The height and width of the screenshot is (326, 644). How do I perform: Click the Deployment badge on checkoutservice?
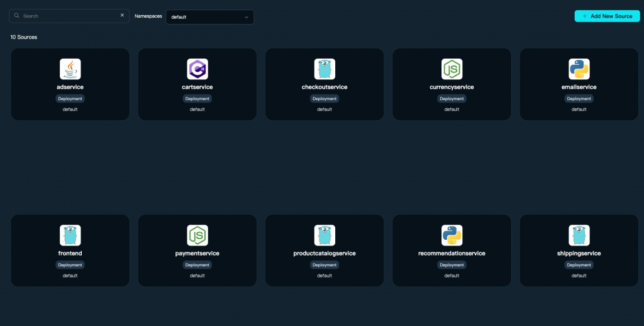pos(325,99)
